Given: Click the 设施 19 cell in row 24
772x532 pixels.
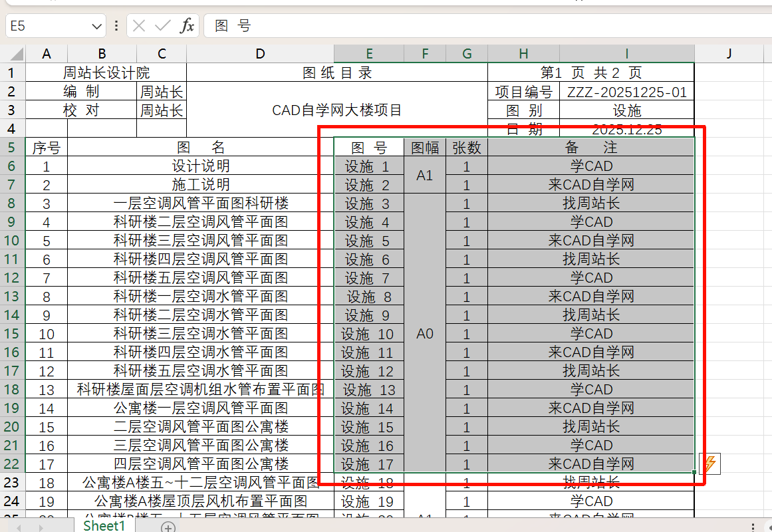Looking at the screenshot, I should pos(368,501).
